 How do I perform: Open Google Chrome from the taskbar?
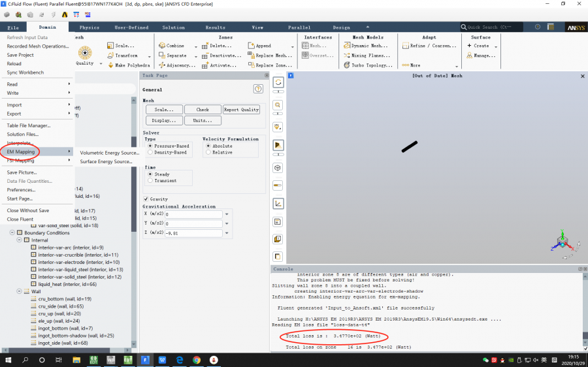pyautogui.click(x=197, y=360)
